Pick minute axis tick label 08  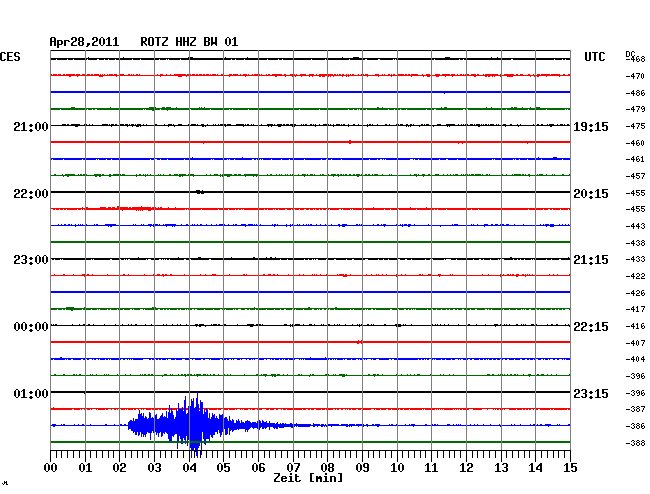[x=327, y=468]
